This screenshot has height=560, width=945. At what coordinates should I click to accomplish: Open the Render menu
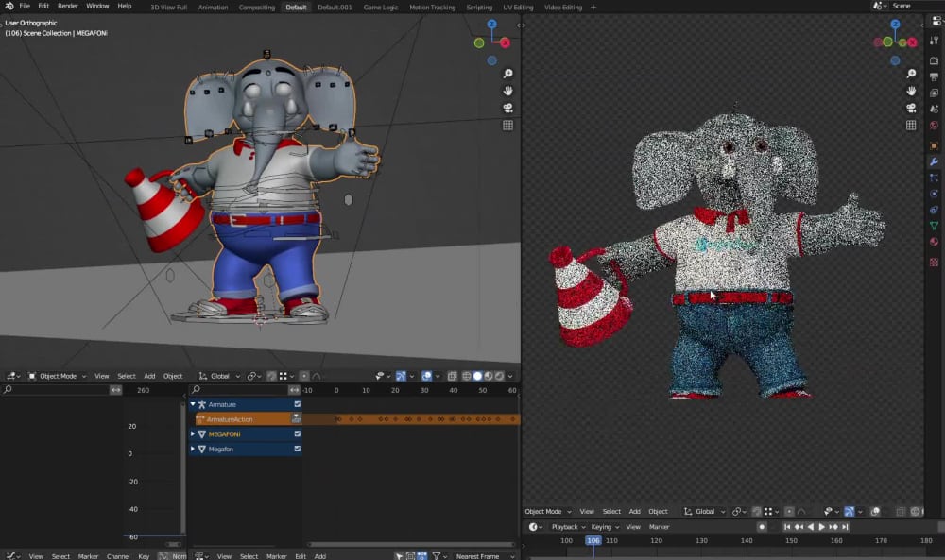tap(68, 6)
